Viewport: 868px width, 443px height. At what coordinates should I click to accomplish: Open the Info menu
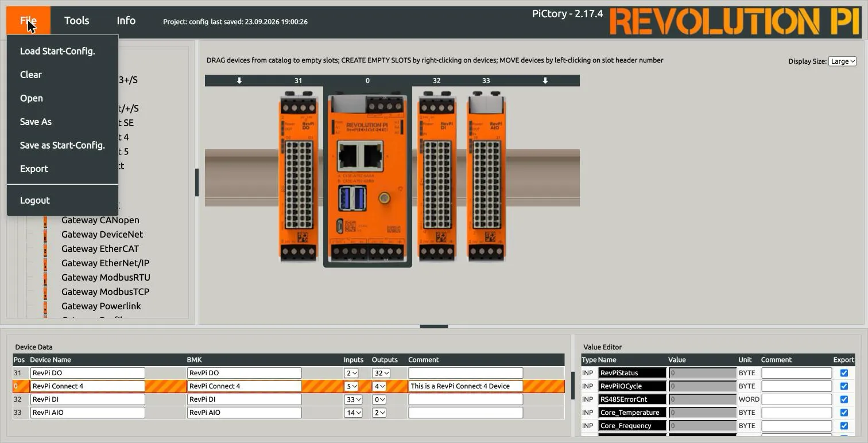tap(126, 21)
